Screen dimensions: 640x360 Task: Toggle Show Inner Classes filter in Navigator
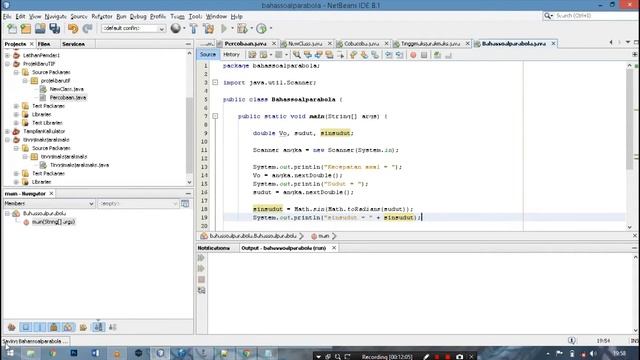tap(68, 327)
